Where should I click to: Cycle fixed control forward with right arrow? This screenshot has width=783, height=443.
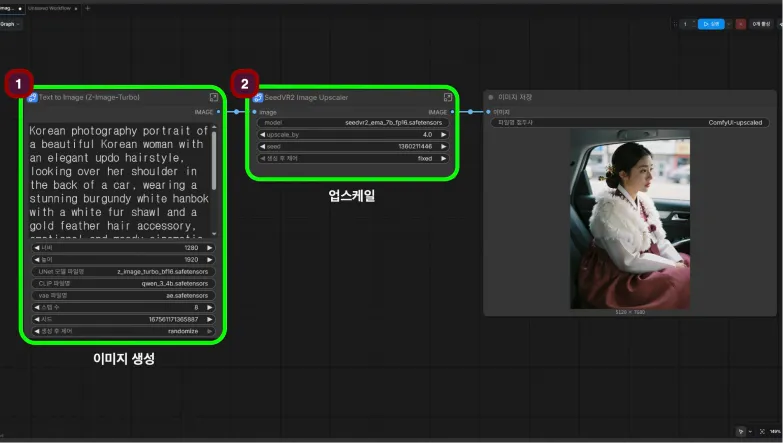(x=443, y=159)
